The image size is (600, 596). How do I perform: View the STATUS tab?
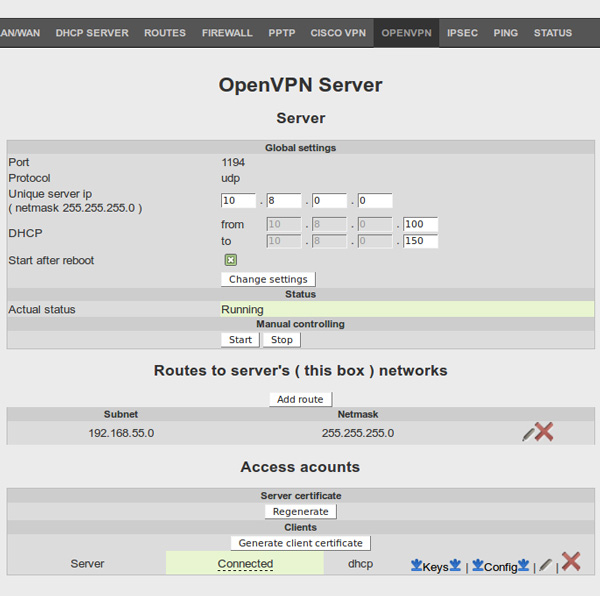(x=553, y=33)
